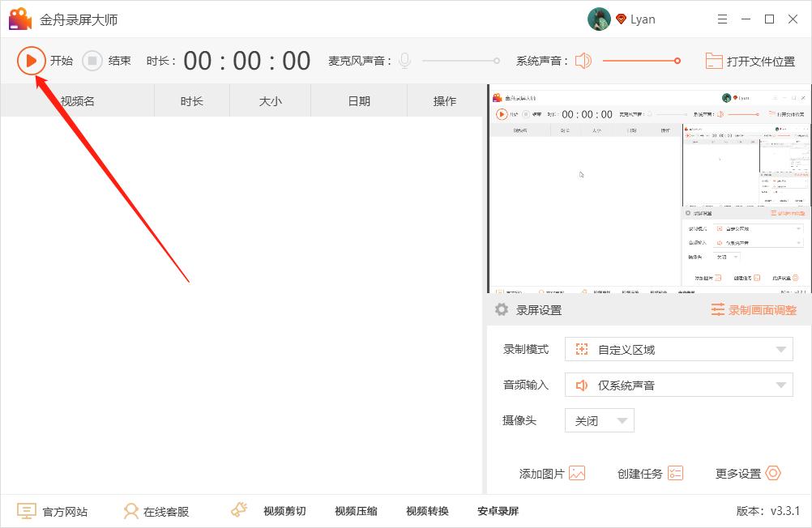812x528 pixels.
Task: Click the 在线客服 headset icon
Action: [130, 510]
